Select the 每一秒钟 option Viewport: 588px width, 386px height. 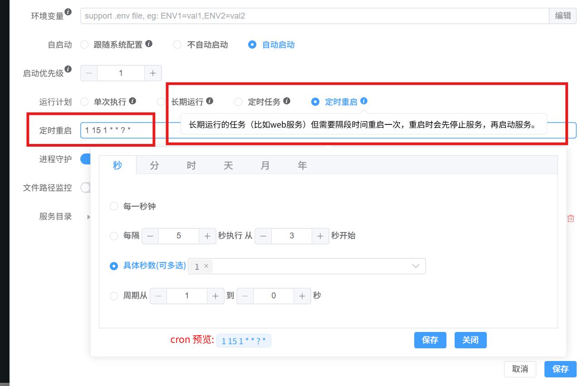click(114, 207)
